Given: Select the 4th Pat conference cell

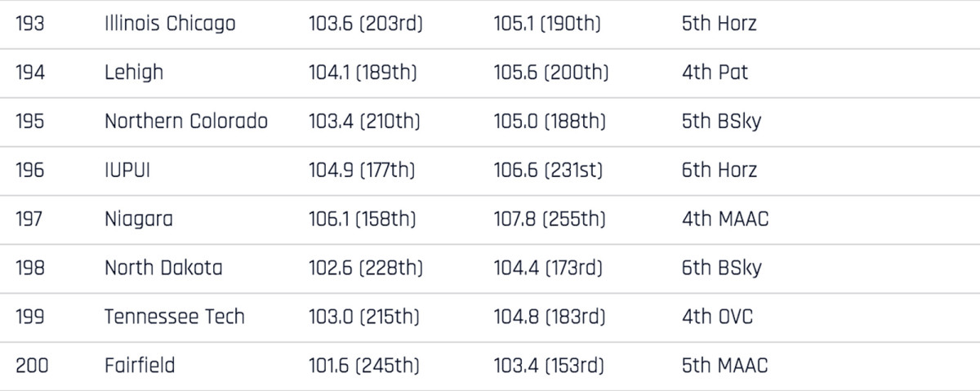Looking at the screenshot, I should [715, 73].
